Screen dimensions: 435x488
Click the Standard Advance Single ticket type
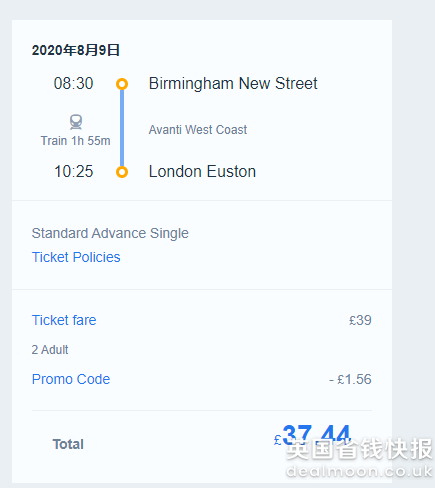110,233
